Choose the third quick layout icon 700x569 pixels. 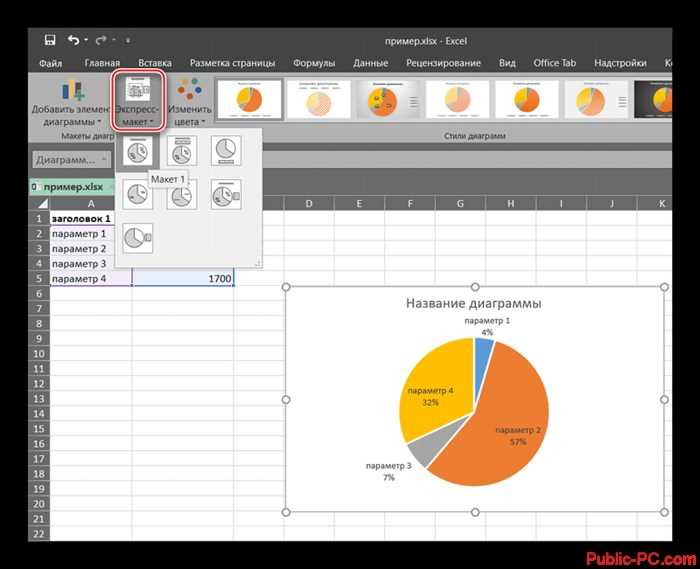click(x=226, y=151)
